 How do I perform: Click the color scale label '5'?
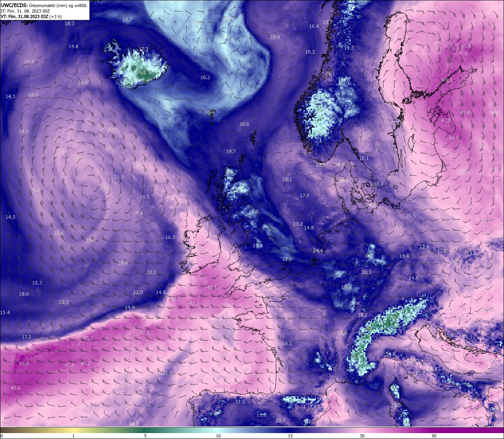(145, 436)
